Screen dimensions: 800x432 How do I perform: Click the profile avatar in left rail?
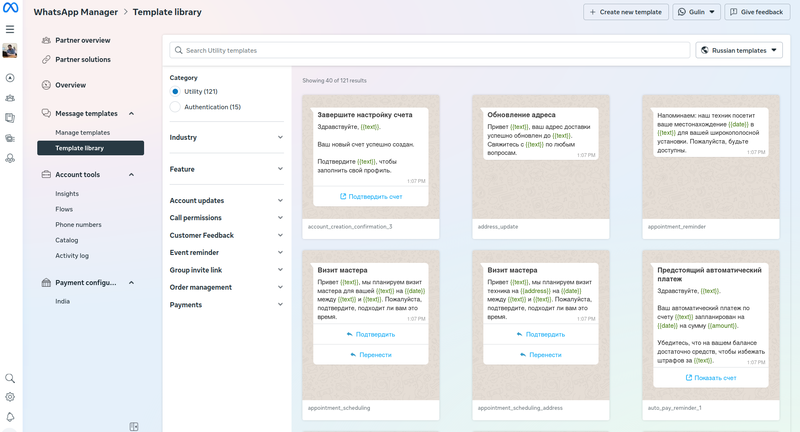coord(10,50)
